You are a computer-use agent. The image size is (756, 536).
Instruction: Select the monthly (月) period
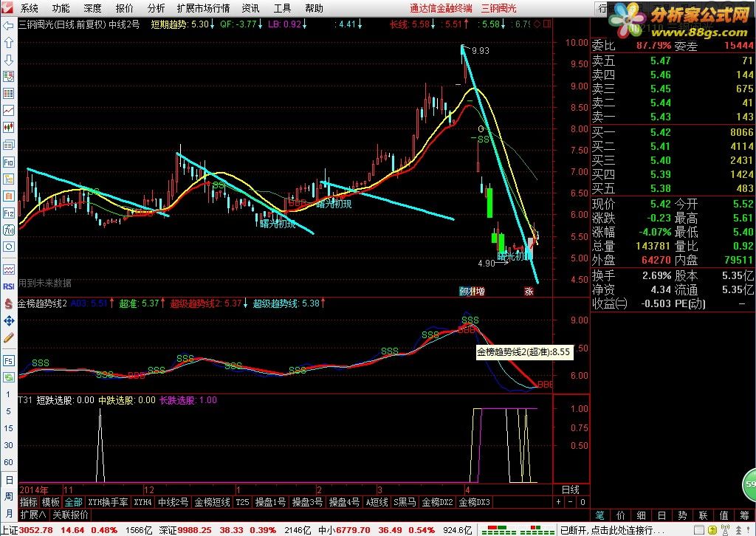pyautogui.click(x=9, y=513)
